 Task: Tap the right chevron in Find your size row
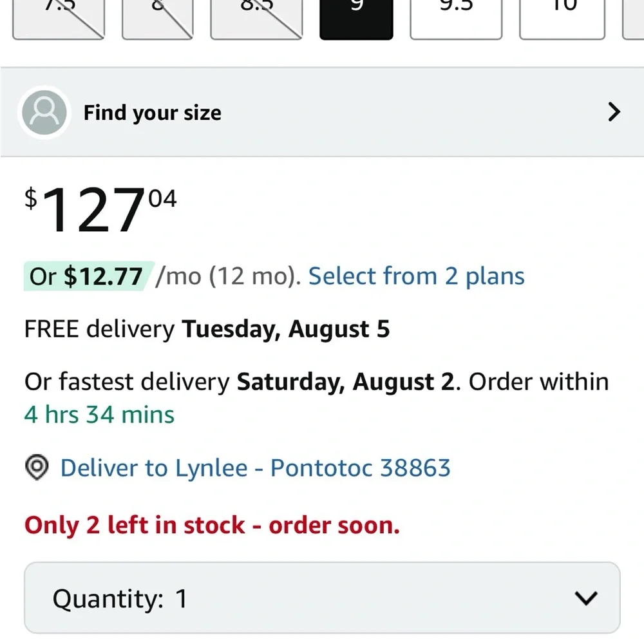coord(614,113)
